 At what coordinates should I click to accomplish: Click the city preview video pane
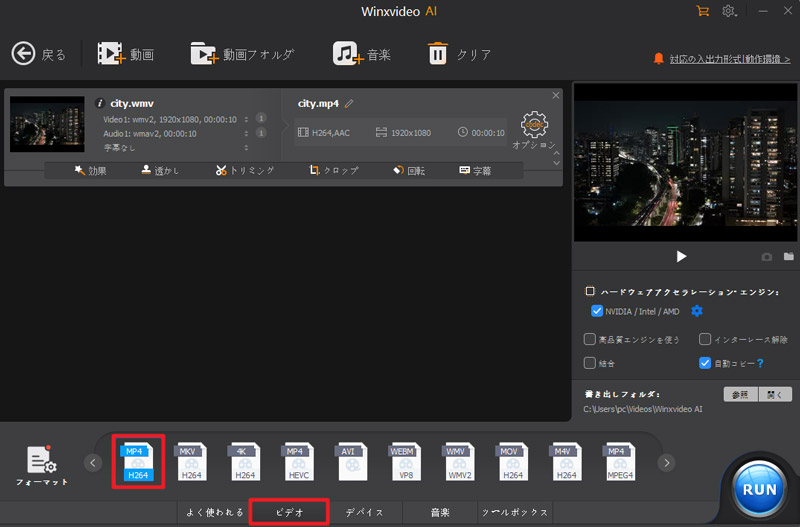coord(685,162)
